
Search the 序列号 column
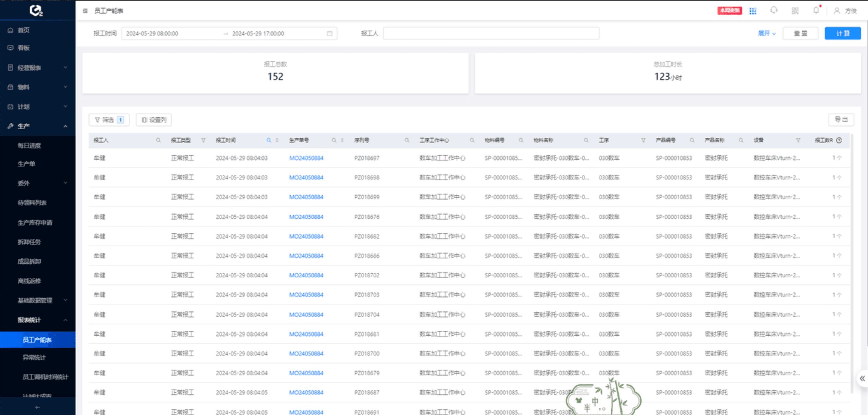[407, 140]
